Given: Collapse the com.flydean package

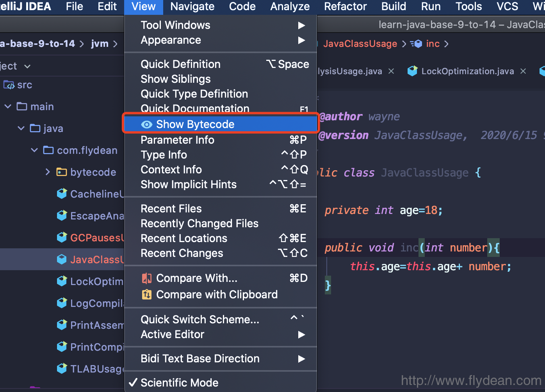Looking at the screenshot, I should [x=34, y=150].
